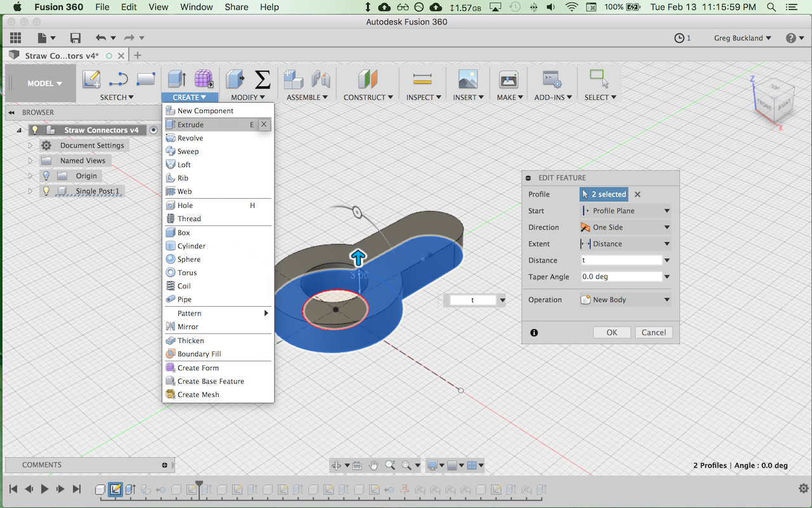Open the MODEL workspace dropdown

(44, 83)
